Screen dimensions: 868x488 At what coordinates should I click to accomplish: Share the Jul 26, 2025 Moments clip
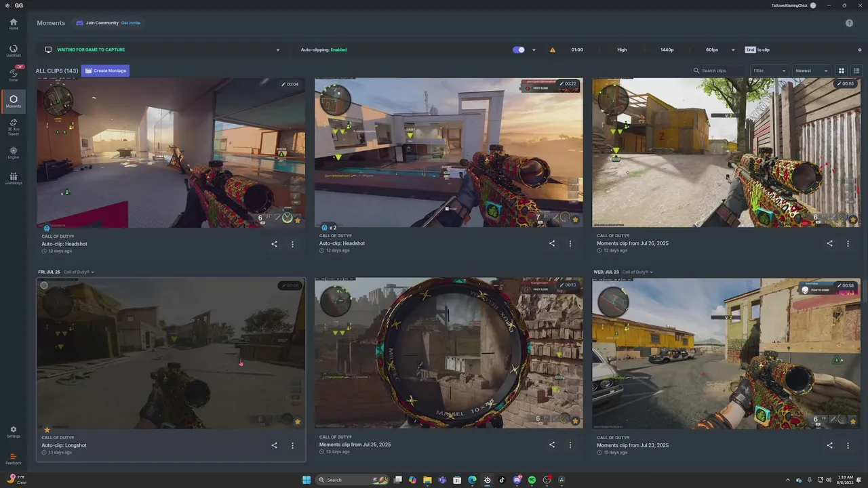pyautogui.click(x=829, y=243)
